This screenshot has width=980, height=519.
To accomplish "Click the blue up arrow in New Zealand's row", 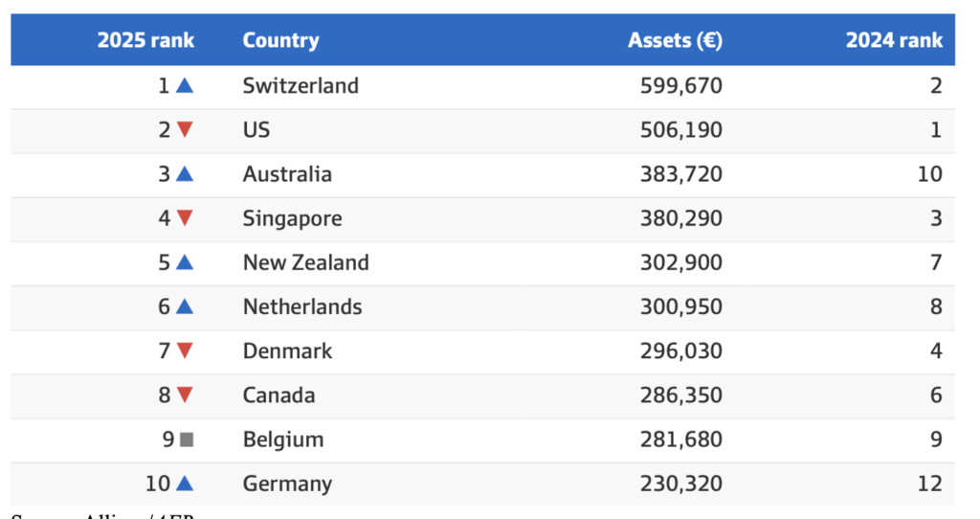I will [x=185, y=262].
